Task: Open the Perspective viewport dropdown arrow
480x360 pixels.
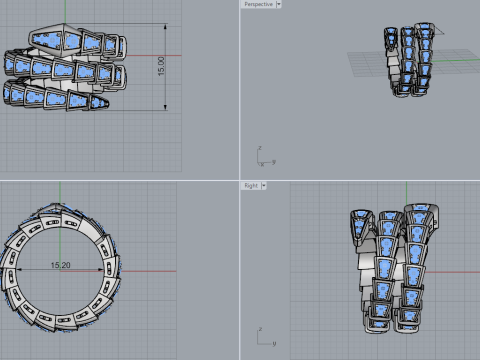Action: coord(279,4)
